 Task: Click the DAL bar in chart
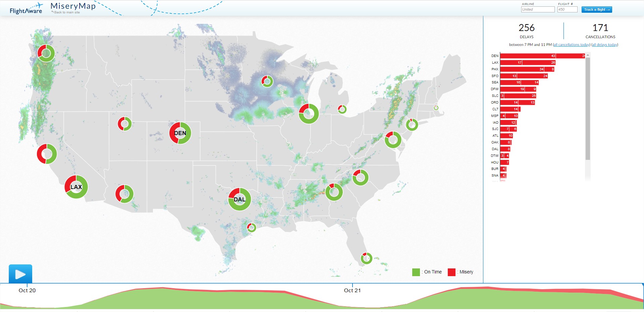pyautogui.click(x=505, y=149)
